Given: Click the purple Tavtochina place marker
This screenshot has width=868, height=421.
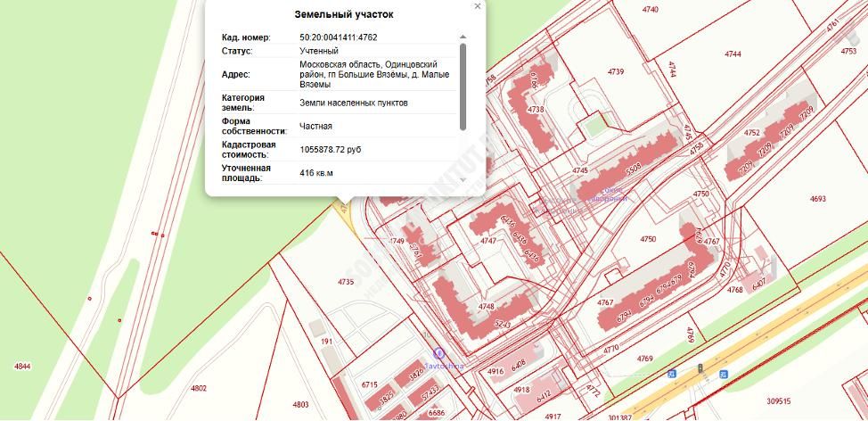Looking at the screenshot, I should (438, 354).
